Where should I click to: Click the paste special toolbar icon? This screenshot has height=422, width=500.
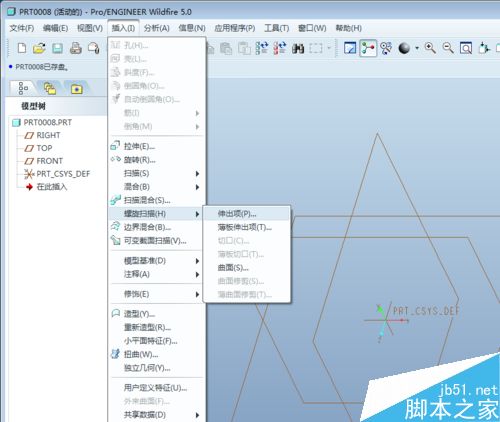(x=244, y=48)
